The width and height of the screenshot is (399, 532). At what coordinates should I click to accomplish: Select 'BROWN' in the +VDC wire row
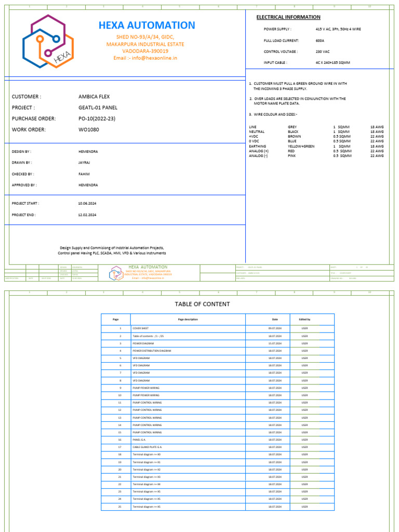[294, 137]
